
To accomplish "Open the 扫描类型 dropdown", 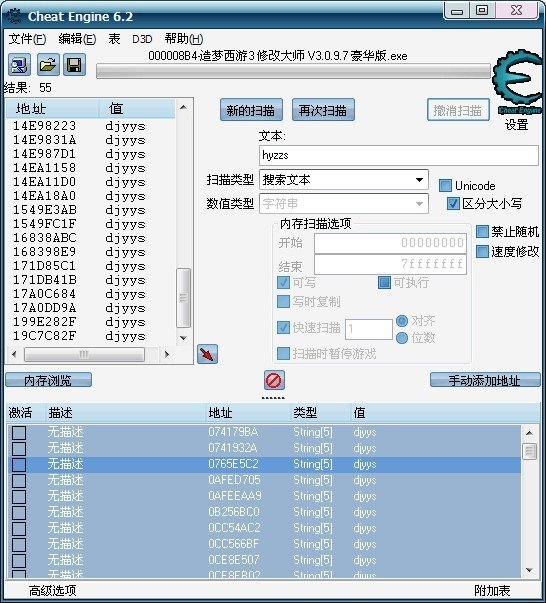I will [344, 180].
